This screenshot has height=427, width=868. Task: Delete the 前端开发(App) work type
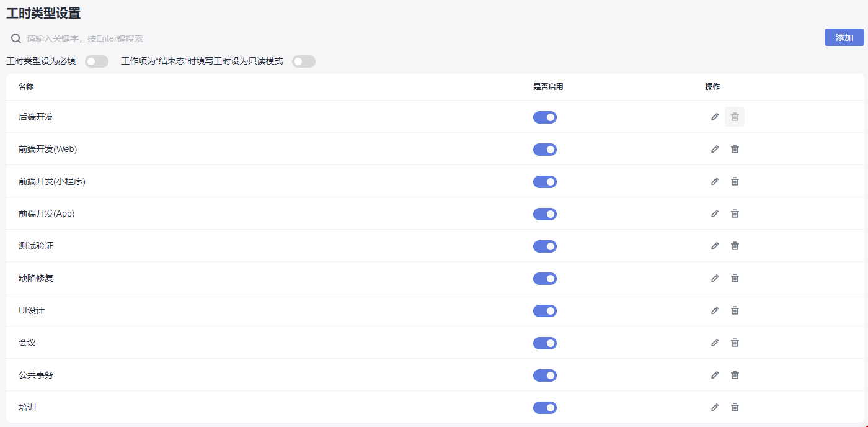pos(735,213)
